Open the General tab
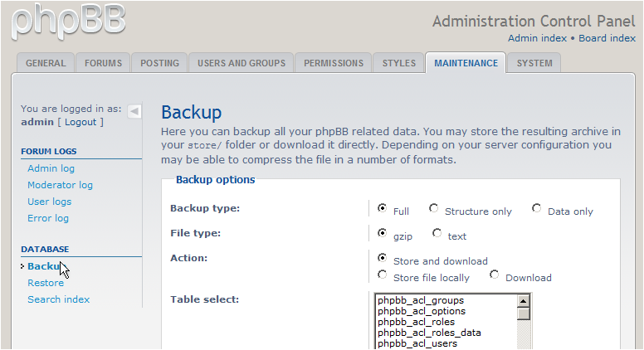 click(46, 63)
